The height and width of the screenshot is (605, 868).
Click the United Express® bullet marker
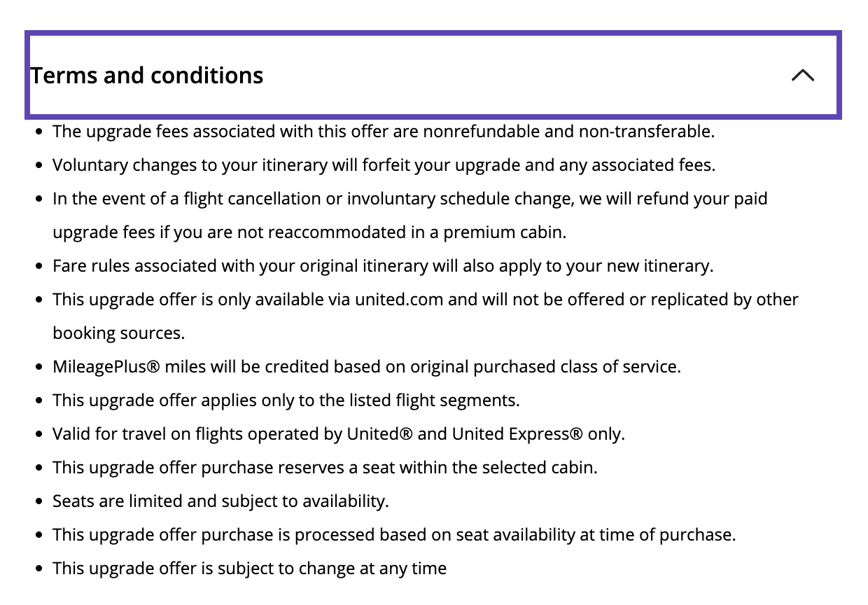(x=38, y=433)
